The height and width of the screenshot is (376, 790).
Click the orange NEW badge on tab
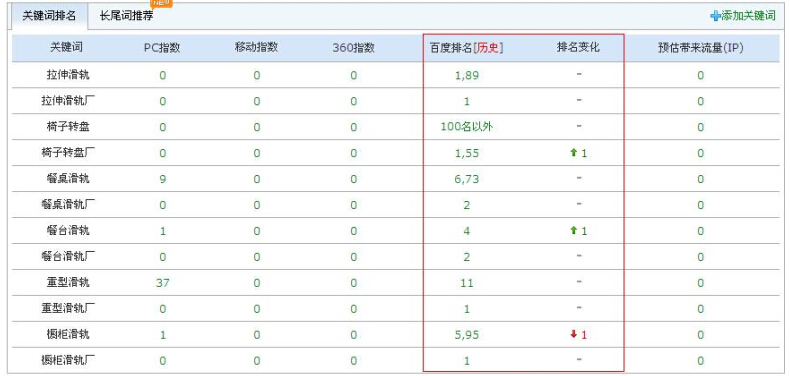162,4
